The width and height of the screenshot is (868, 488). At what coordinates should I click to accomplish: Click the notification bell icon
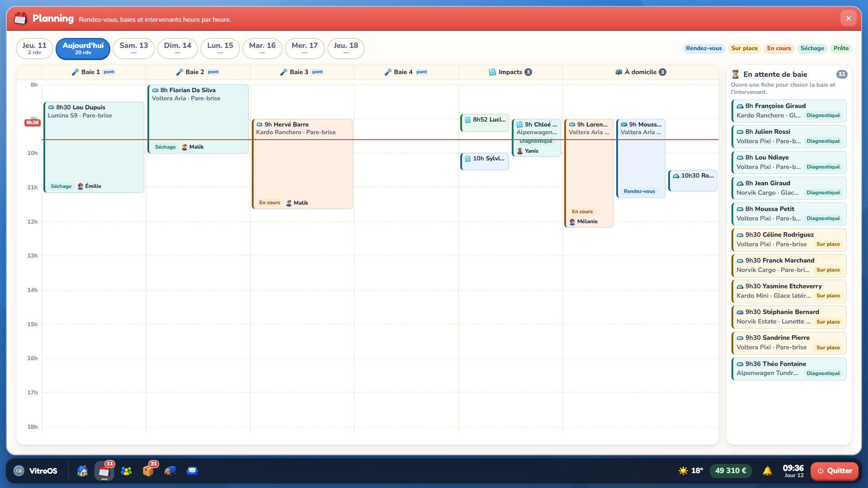(767, 471)
